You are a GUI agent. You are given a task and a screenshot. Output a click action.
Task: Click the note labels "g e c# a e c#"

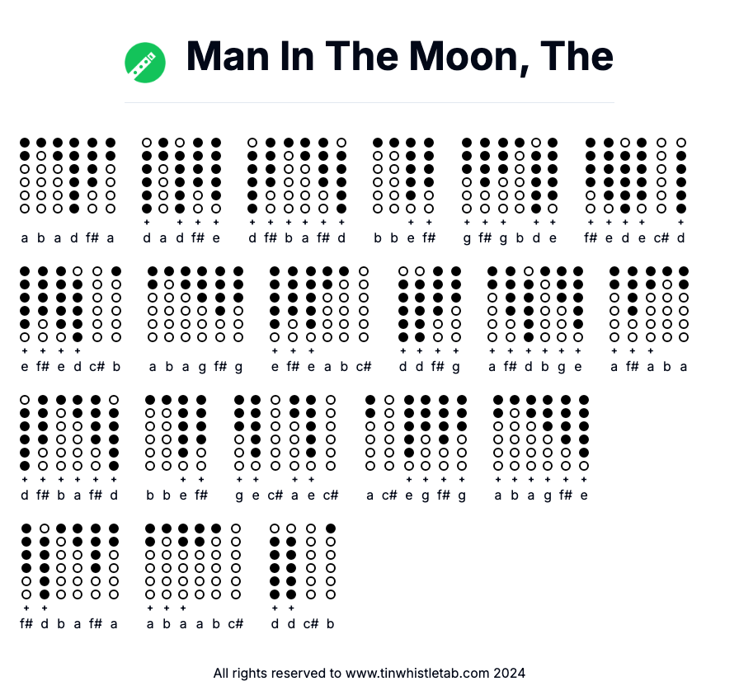tap(285, 496)
